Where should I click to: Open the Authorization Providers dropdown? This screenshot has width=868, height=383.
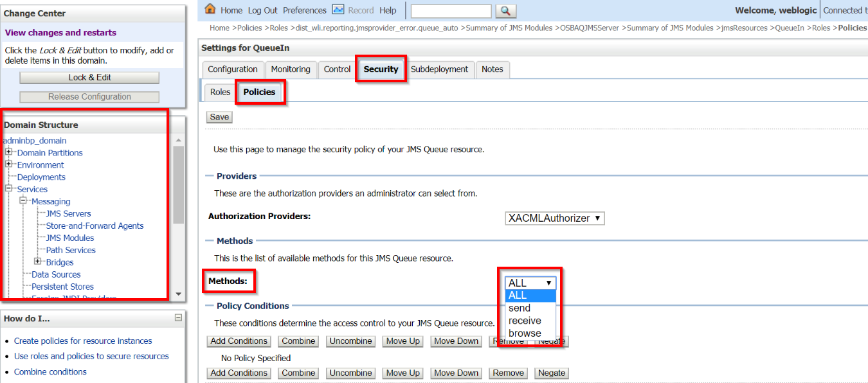click(554, 218)
